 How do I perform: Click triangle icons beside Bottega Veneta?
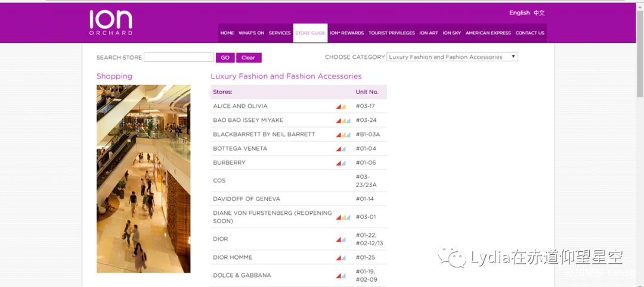point(341,149)
